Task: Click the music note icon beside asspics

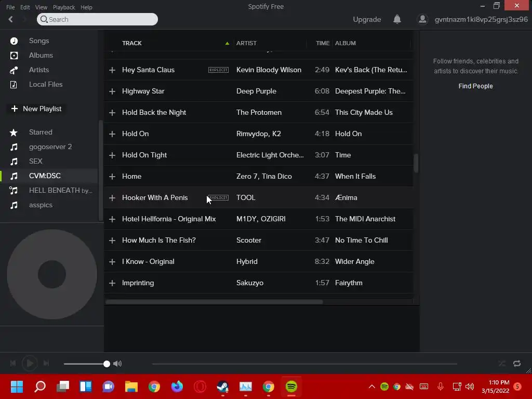Action: 14,205
